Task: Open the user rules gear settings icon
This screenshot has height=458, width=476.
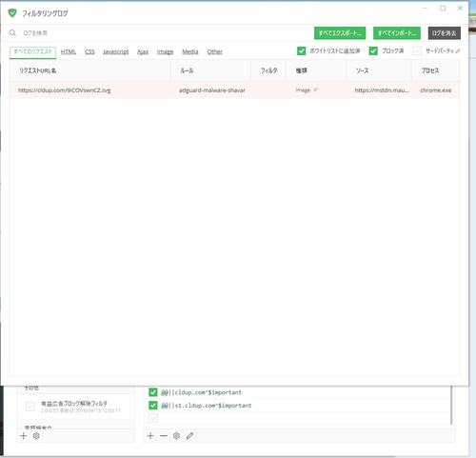Action: point(177,436)
